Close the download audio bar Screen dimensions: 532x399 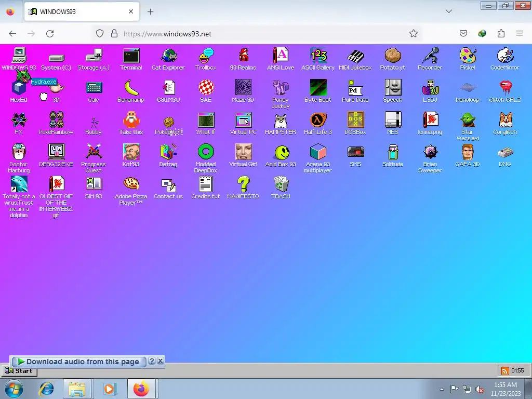[161, 361]
